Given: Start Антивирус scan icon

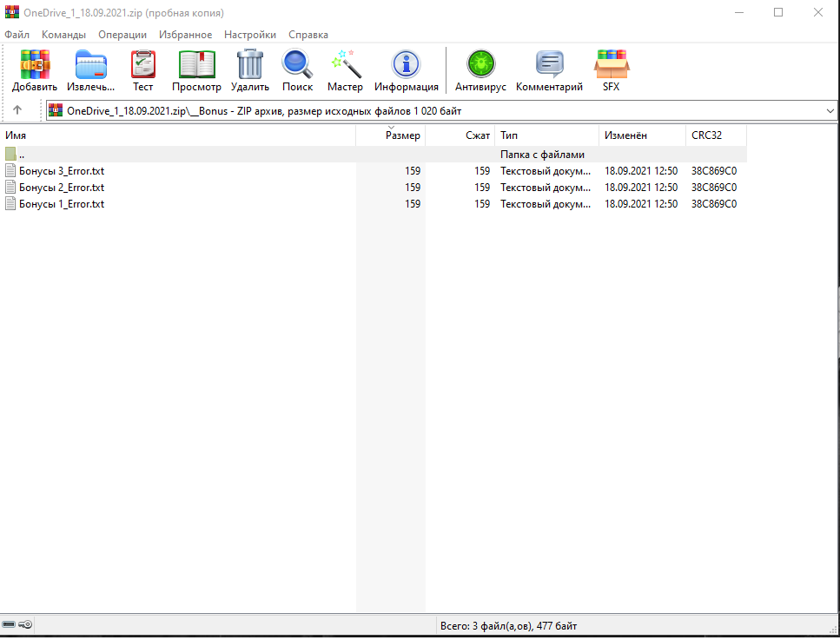Looking at the screenshot, I should [x=480, y=64].
